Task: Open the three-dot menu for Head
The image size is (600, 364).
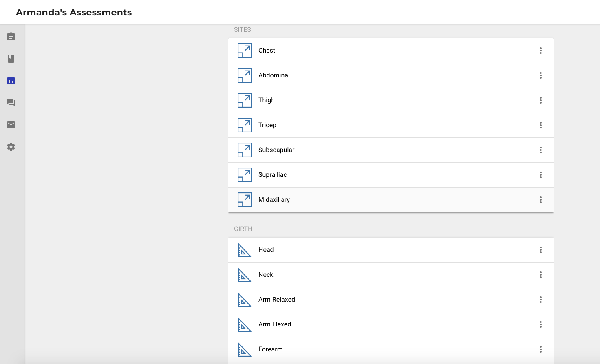Action: (x=541, y=250)
